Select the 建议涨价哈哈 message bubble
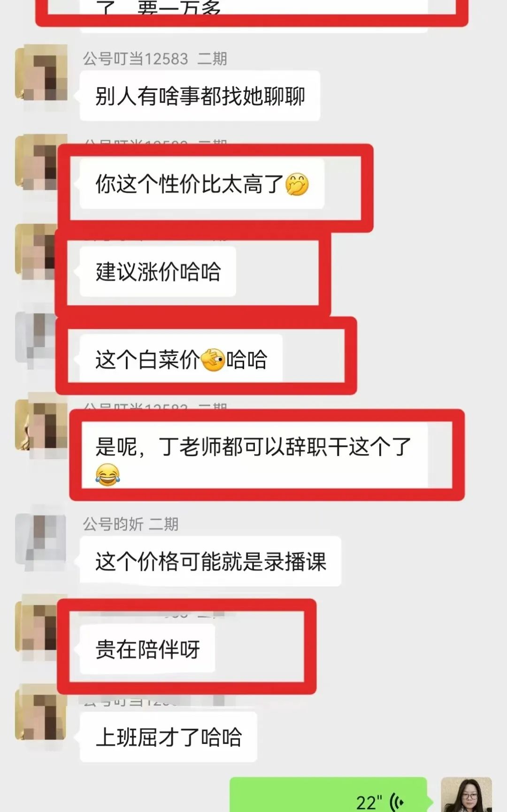The width and height of the screenshot is (507, 812). [158, 272]
